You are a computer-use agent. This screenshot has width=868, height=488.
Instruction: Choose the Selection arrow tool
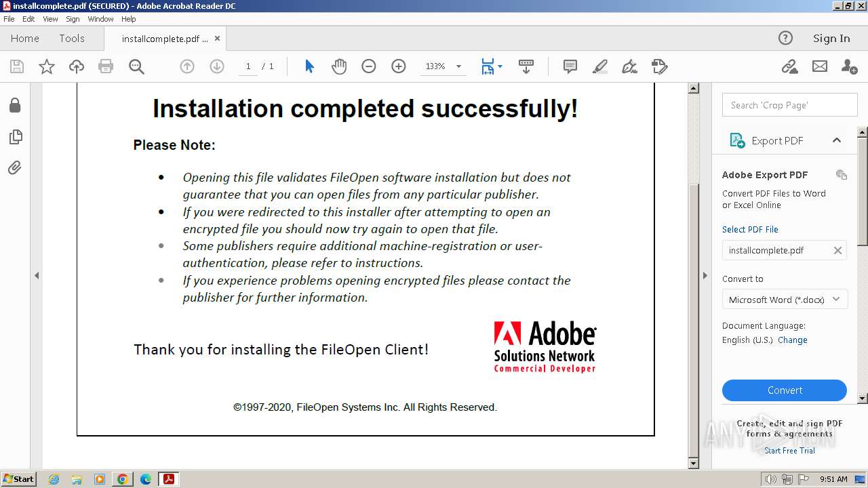pos(309,66)
